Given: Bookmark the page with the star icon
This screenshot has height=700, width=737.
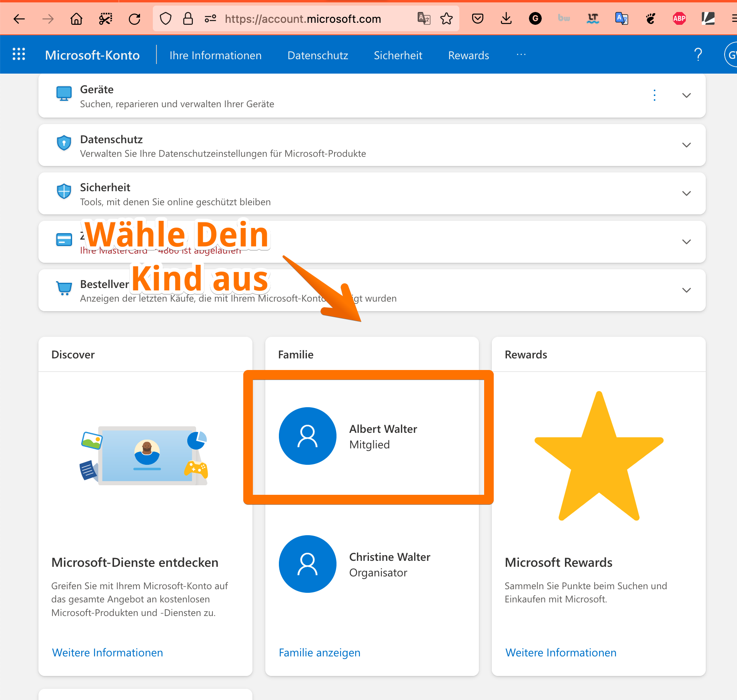Looking at the screenshot, I should pos(447,18).
